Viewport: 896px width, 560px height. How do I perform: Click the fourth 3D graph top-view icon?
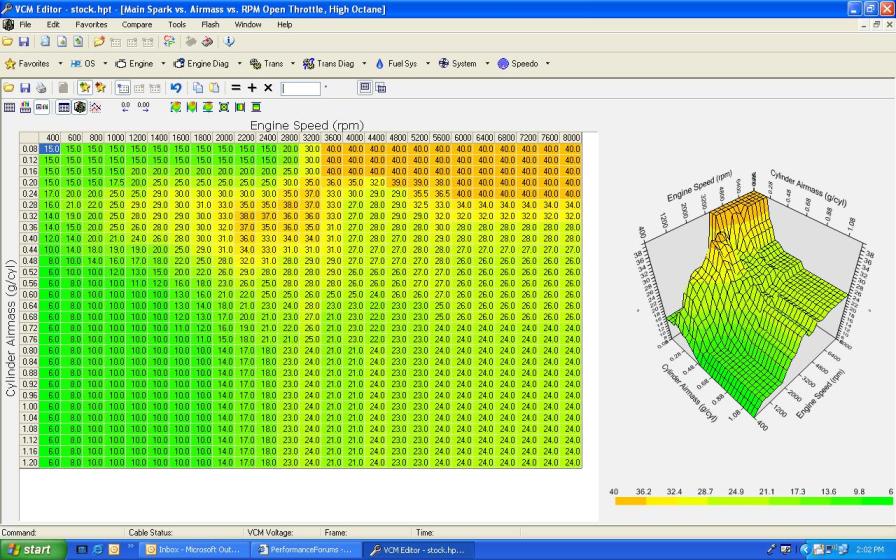(x=224, y=107)
